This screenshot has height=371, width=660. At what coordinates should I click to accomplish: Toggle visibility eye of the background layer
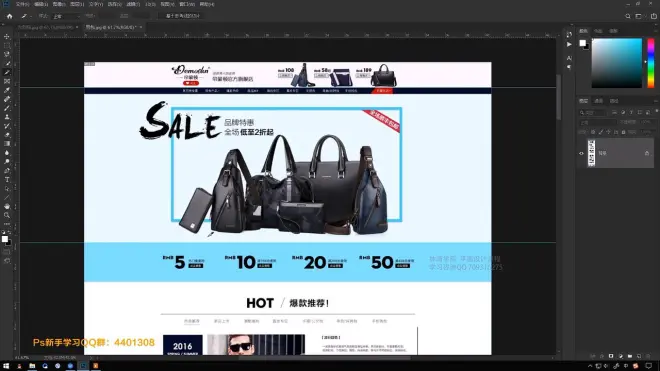(x=581, y=153)
